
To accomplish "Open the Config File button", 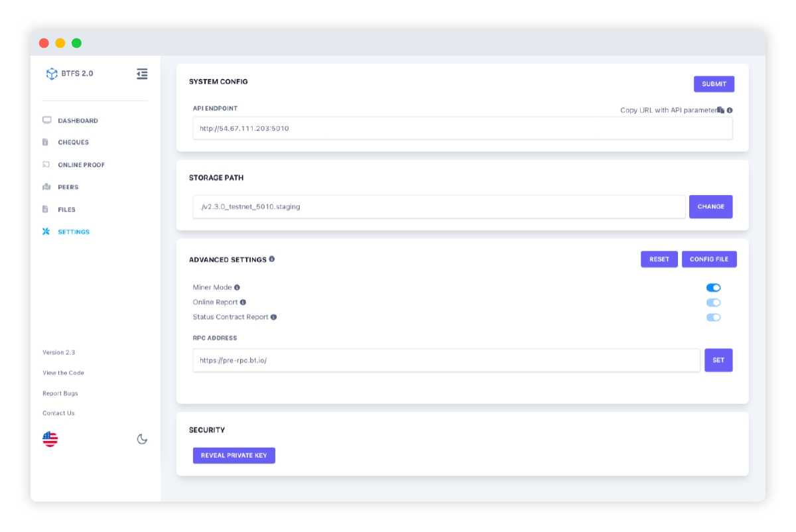I will [x=709, y=259].
